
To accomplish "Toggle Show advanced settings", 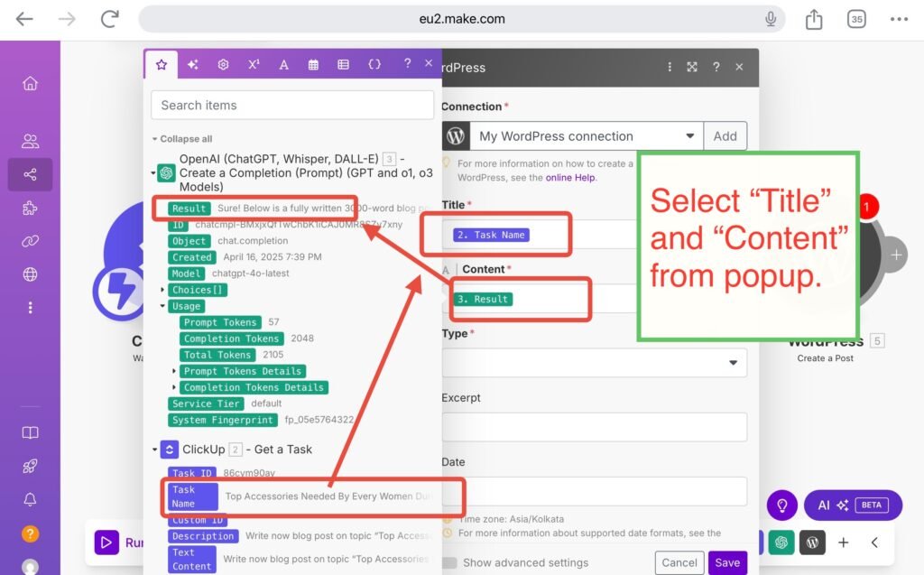I will (450, 562).
